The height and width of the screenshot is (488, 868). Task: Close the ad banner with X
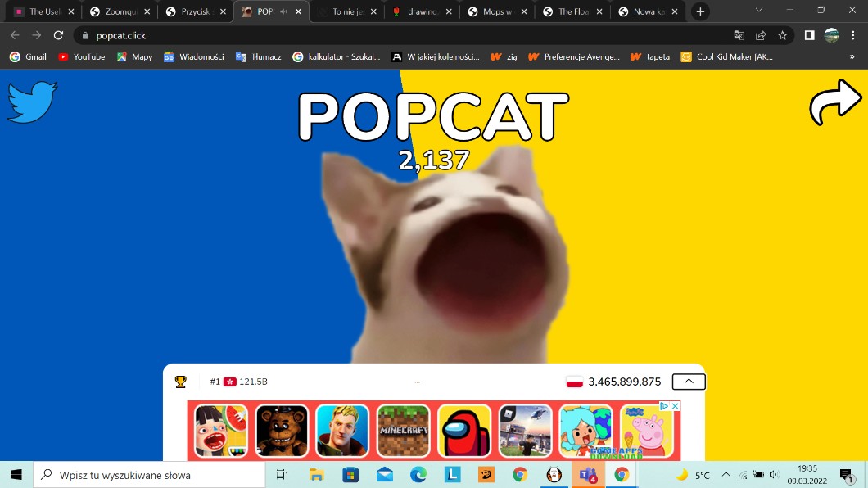[x=676, y=406]
